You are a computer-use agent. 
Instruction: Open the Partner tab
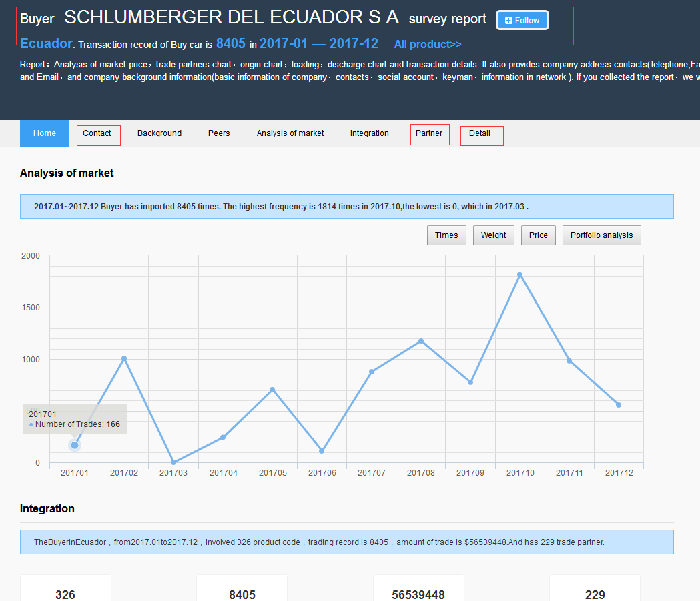click(x=429, y=134)
